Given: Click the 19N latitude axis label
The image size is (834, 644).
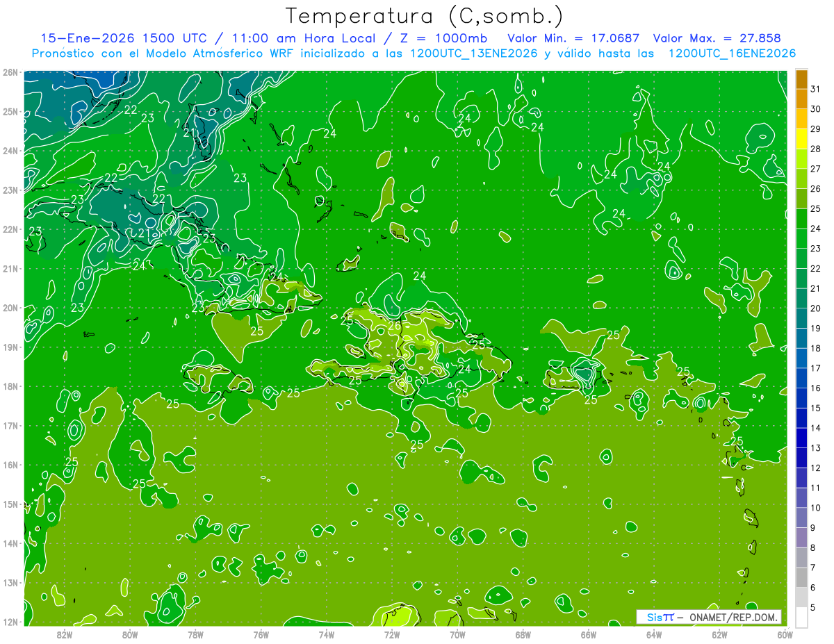Looking at the screenshot, I should coord(10,347).
